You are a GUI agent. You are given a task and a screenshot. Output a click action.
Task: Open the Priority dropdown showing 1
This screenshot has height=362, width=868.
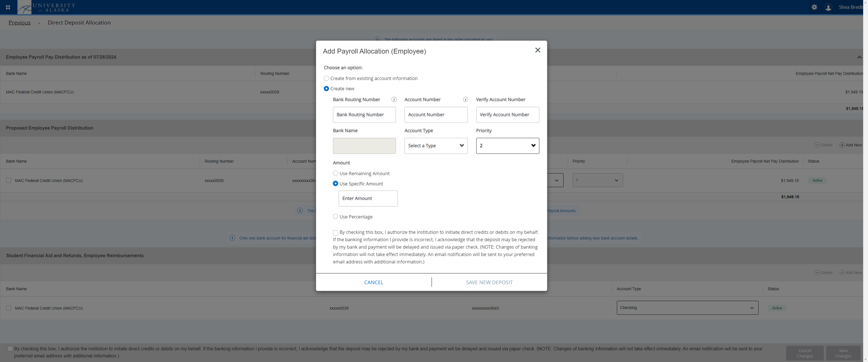[597, 180]
